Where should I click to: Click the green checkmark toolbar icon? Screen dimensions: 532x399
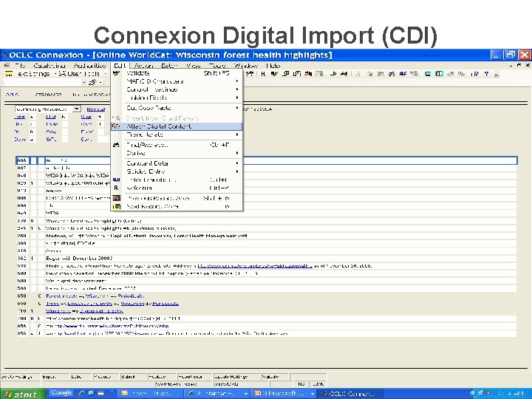(x=274, y=74)
